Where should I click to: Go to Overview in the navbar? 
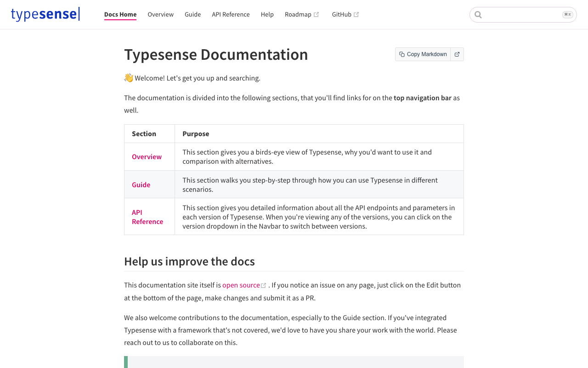pyautogui.click(x=160, y=14)
